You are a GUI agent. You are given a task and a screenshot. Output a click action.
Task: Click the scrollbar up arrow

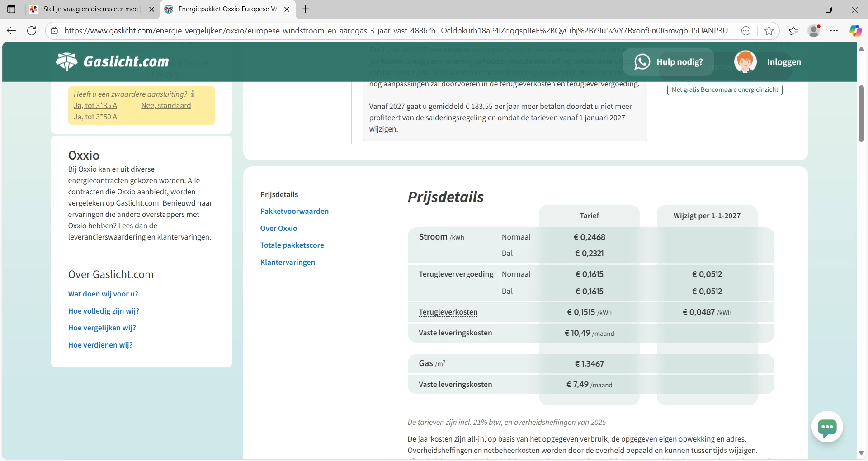861,48
